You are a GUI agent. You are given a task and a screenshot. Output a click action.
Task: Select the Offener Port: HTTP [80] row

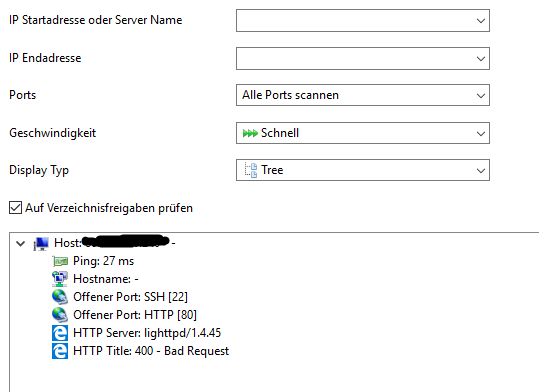point(135,315)
